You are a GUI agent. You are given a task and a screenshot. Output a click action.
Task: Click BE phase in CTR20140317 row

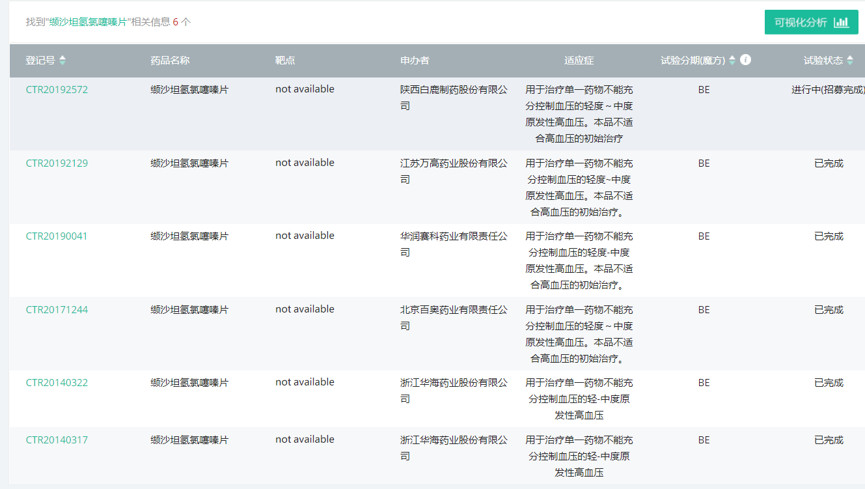704,440
